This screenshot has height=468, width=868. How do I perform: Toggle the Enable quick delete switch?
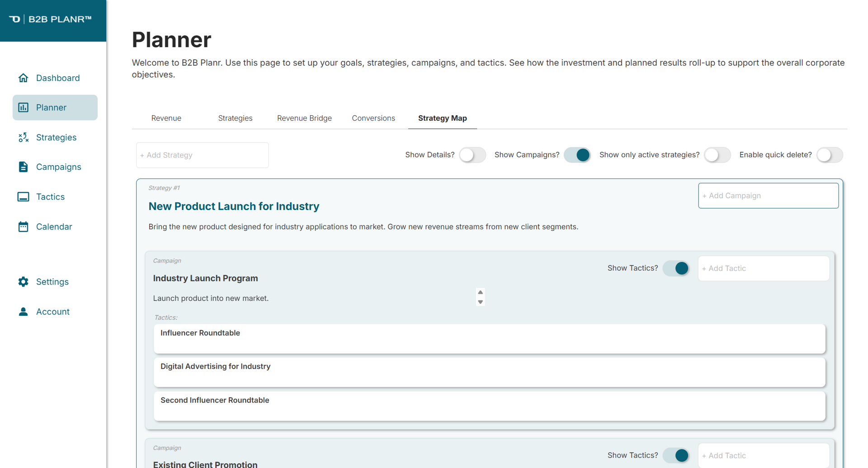click(x=830, y=155)
